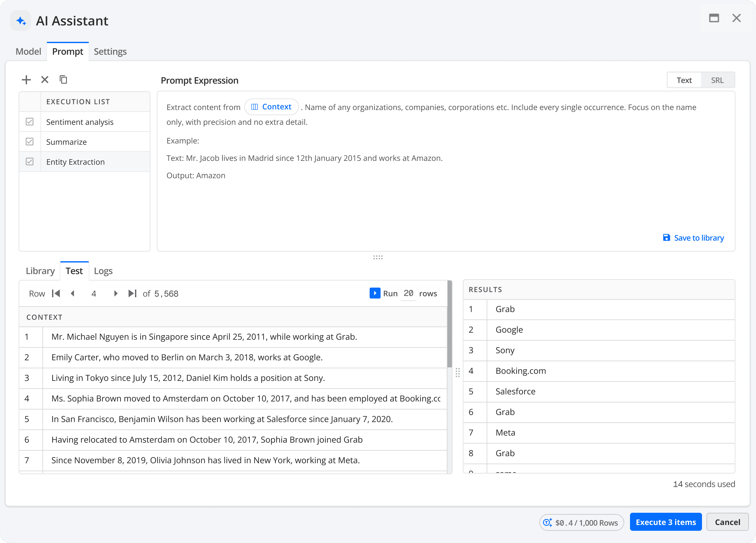Toggle the Entity Extraction checkbox
Screen dimensions: 756x543
[30, 162]
